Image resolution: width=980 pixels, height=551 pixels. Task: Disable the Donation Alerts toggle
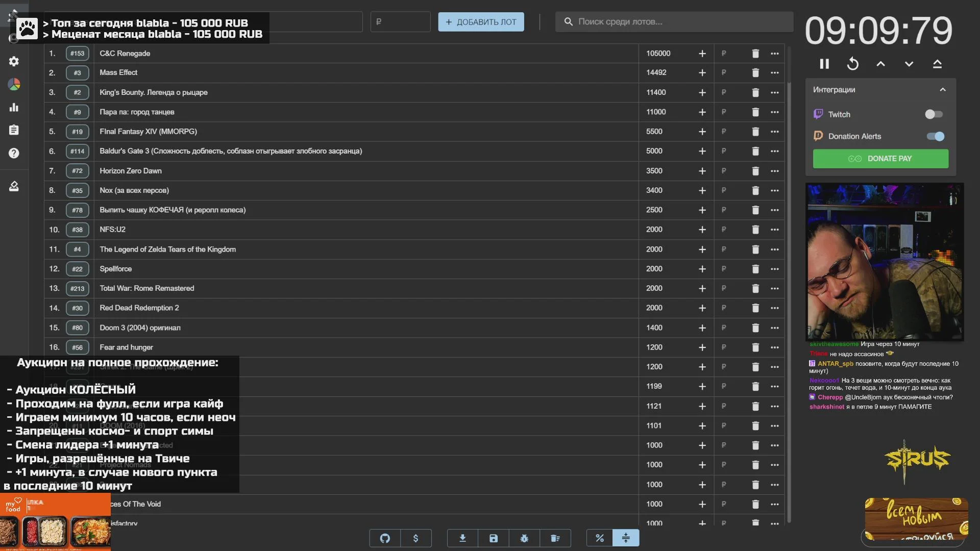tap(935, 136)
